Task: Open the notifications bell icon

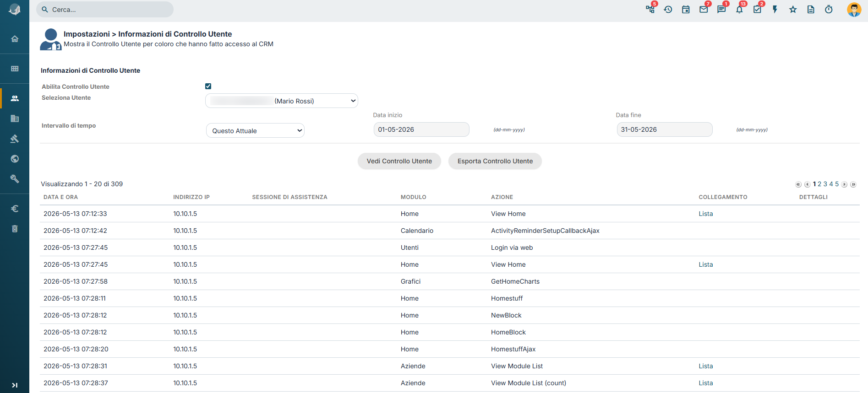Action: 739,10
